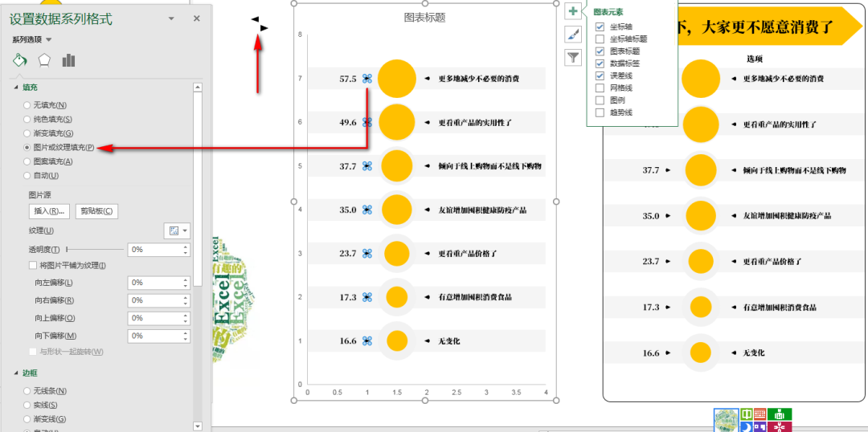This screenshot has width=868, height=432.
Task: Open the Series Options bar chart tab
Action: [68, 60]
